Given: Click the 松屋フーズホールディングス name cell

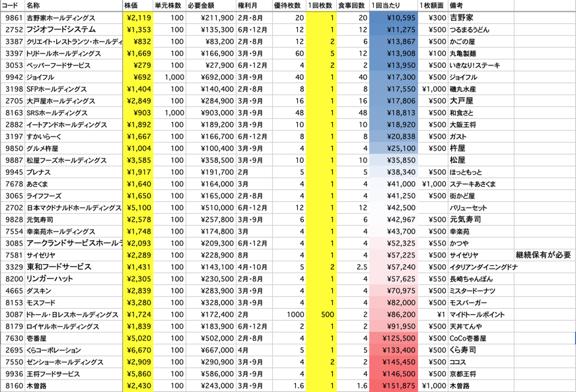Looking at the screenshot, I should 73,160.
